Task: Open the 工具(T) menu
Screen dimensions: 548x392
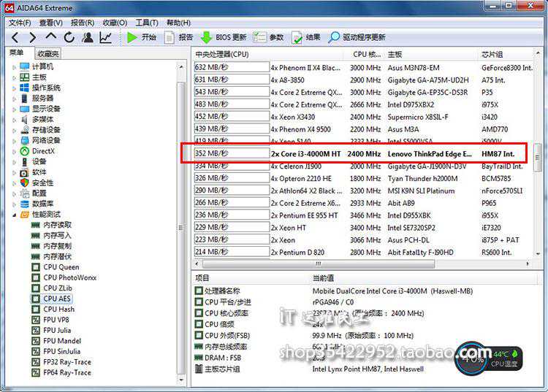Action: (x=147, y=23)
